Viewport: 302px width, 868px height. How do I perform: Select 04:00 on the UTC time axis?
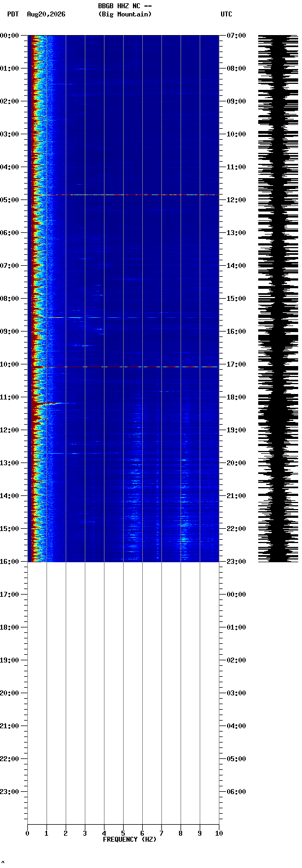236,726
